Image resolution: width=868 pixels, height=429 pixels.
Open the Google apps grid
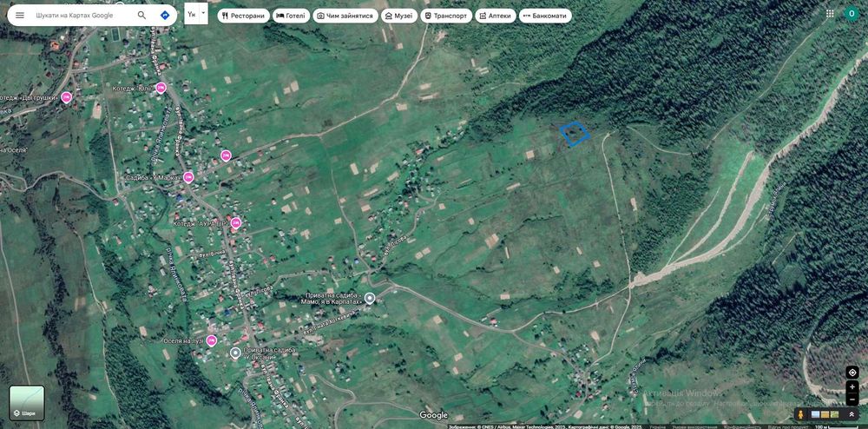[830, 14]
